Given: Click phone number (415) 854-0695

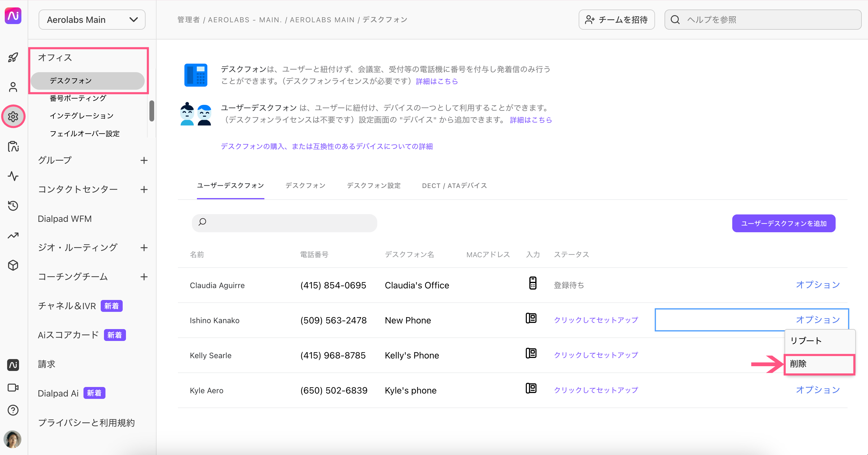Looking at the screenshot, I should click(x=333, y=285).
